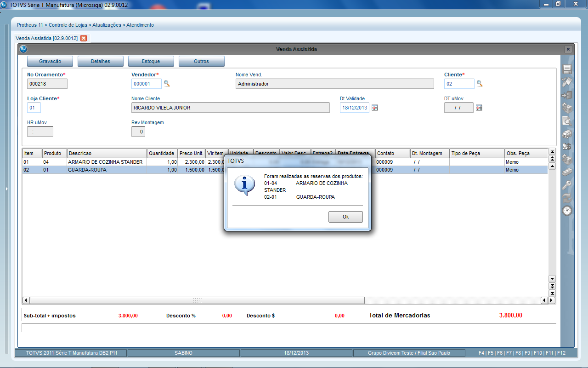
Task: Open Cliente lookup magnifier icon
Action: tap(480, 84)
